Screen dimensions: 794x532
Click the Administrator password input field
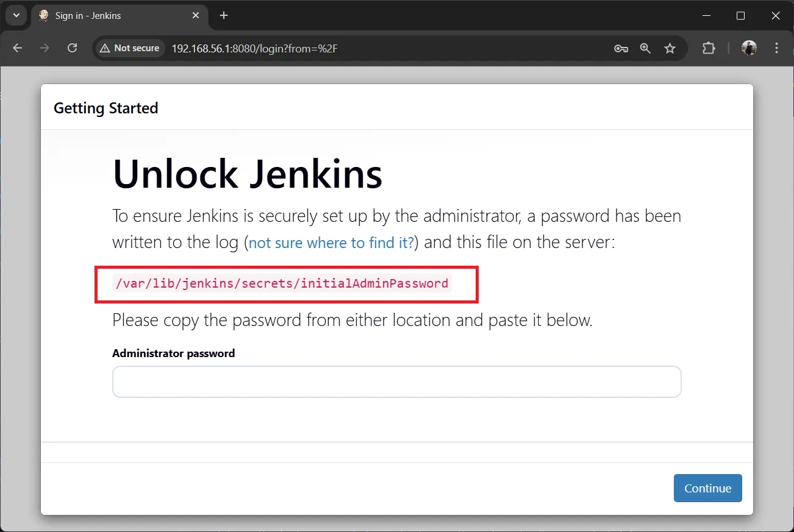coord(396,381)
